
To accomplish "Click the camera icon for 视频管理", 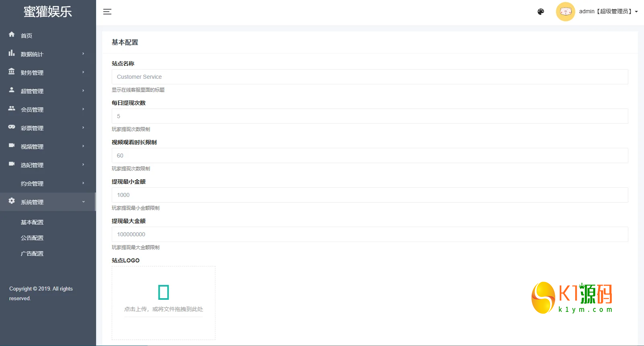I will (12, 145).
